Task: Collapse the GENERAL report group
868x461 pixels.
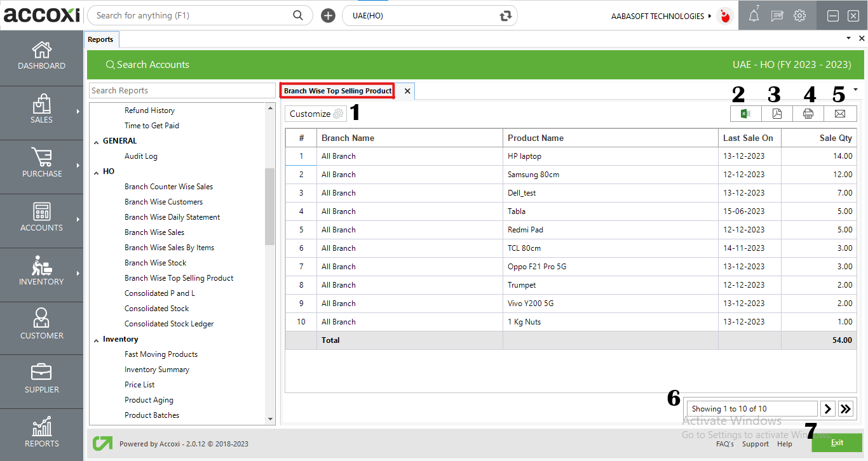Action: 97,142
